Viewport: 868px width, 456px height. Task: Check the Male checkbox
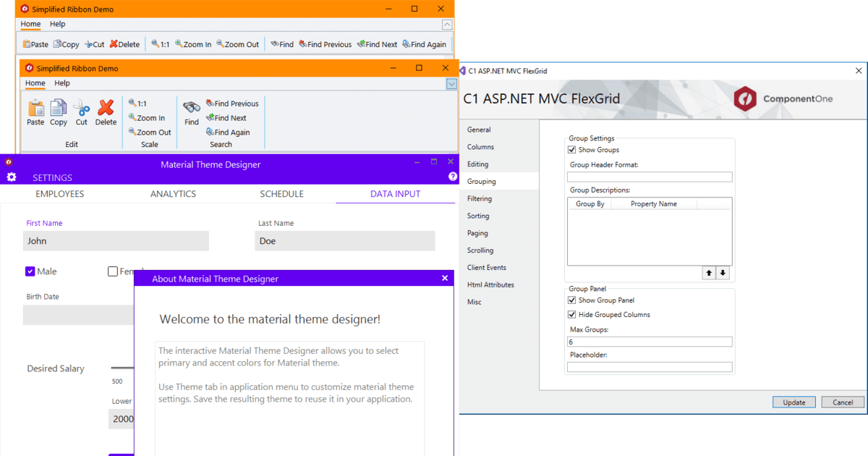(x=30, y=271)
